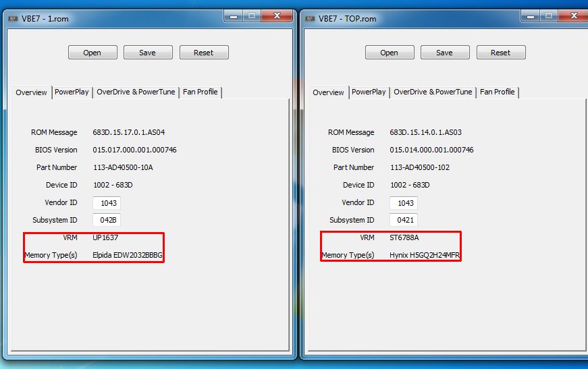Select the Overview tab in 1.rom window

click(32, 92)
